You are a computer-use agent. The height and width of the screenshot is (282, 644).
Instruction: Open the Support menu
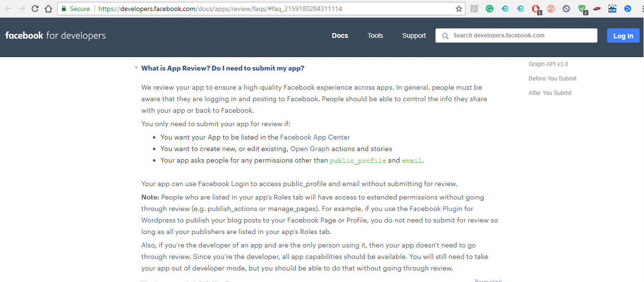414,35
